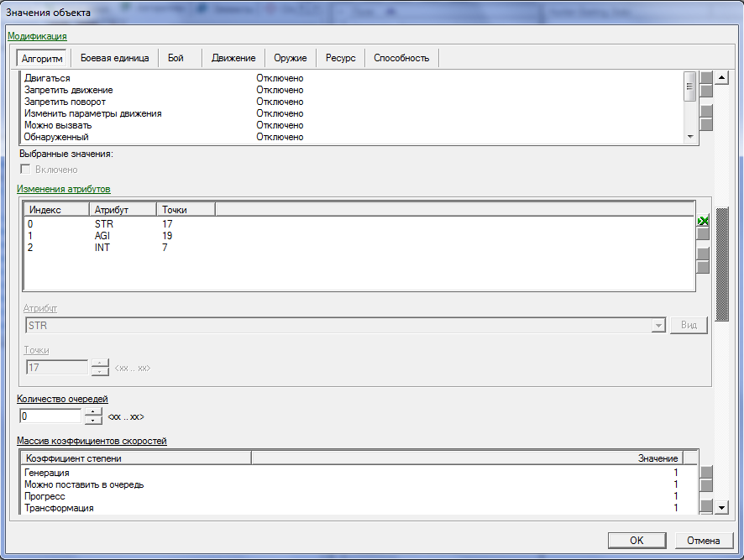The image size is (744, 560).
Task: Select the INT attribute row
Action: click(359, 247)
